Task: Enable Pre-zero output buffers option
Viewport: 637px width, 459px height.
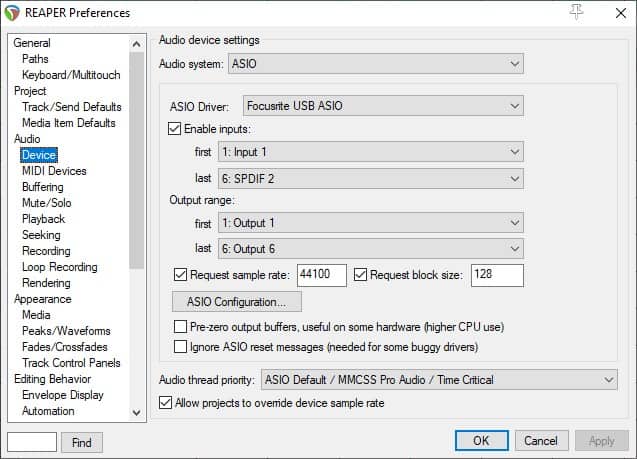Action: [x=180, y=327]
